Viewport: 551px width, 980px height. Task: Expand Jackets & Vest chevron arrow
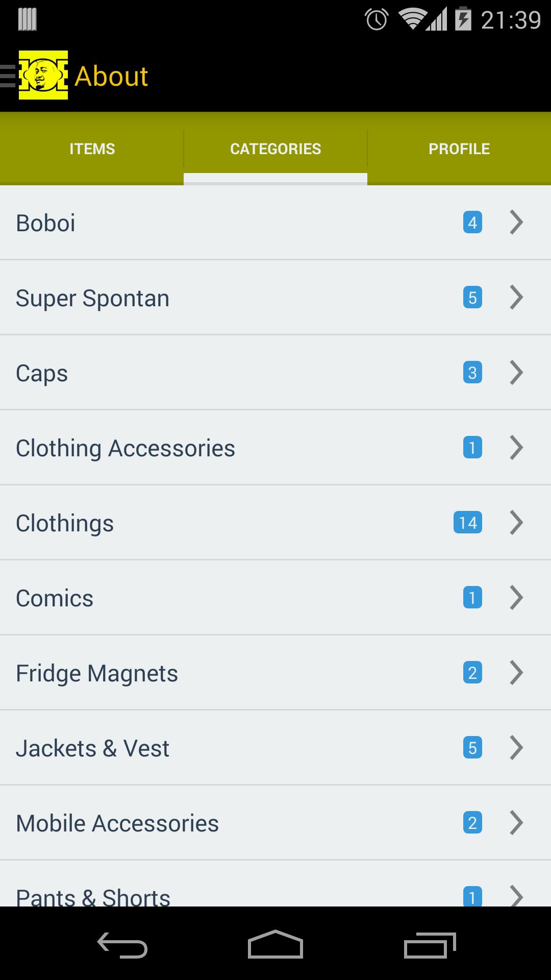tap(516, 748)
